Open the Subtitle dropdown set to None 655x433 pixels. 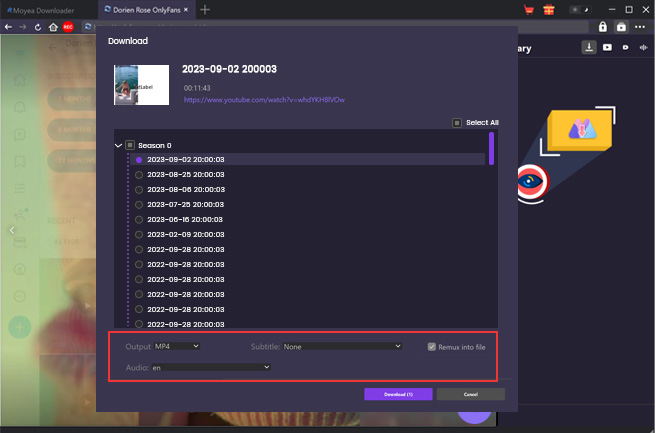342,347
